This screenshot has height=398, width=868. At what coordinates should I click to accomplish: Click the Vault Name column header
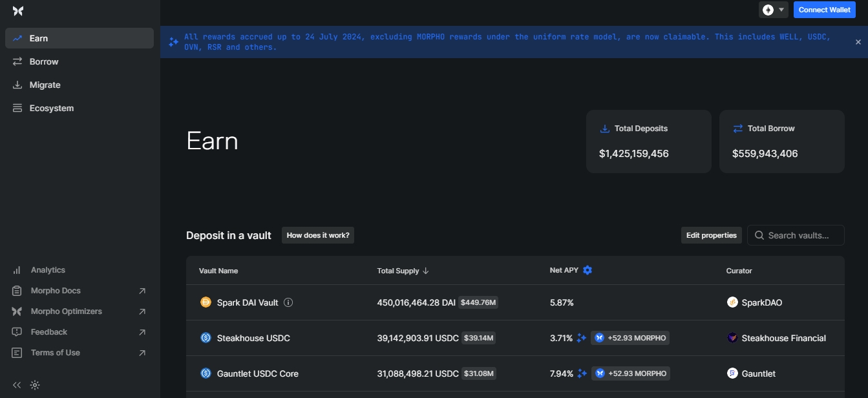click(218, 271)
